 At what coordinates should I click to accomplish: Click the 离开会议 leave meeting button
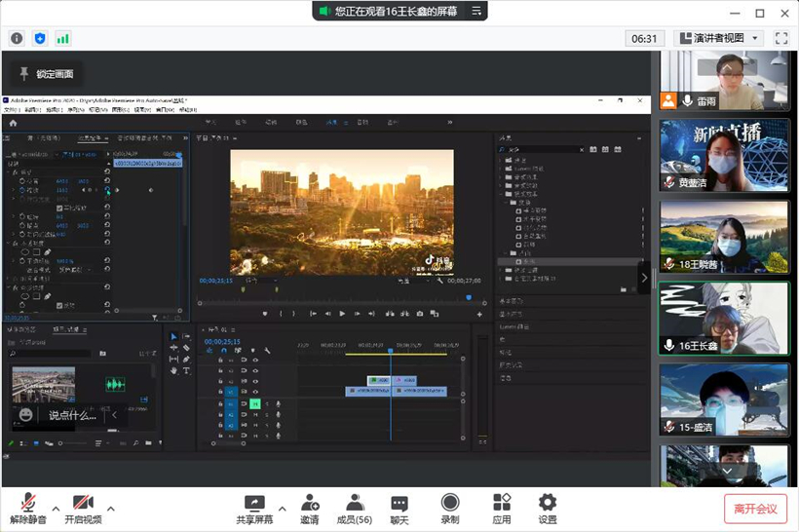click(755, 509)
